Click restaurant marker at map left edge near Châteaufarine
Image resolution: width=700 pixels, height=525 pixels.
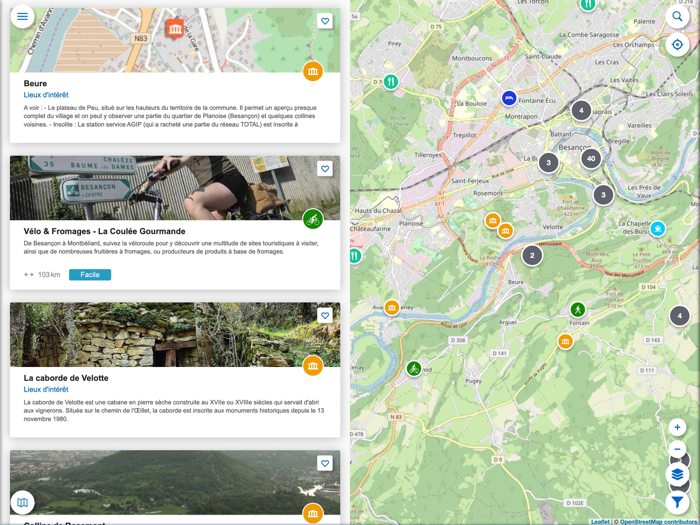tap(355, 256)
